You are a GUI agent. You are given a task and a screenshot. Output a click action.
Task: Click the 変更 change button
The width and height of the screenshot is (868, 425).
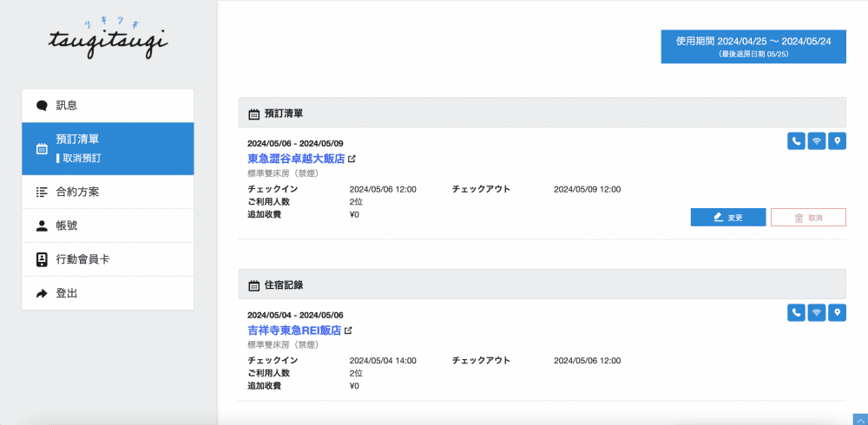click(728, 218)
